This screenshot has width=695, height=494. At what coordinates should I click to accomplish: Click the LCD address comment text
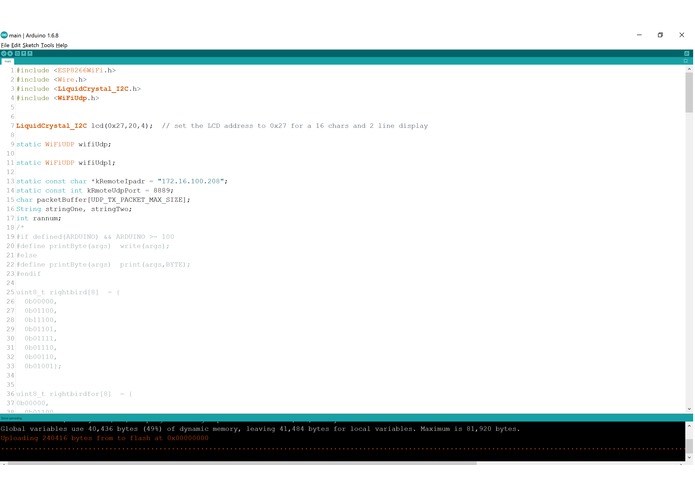[x=295, y=126]
